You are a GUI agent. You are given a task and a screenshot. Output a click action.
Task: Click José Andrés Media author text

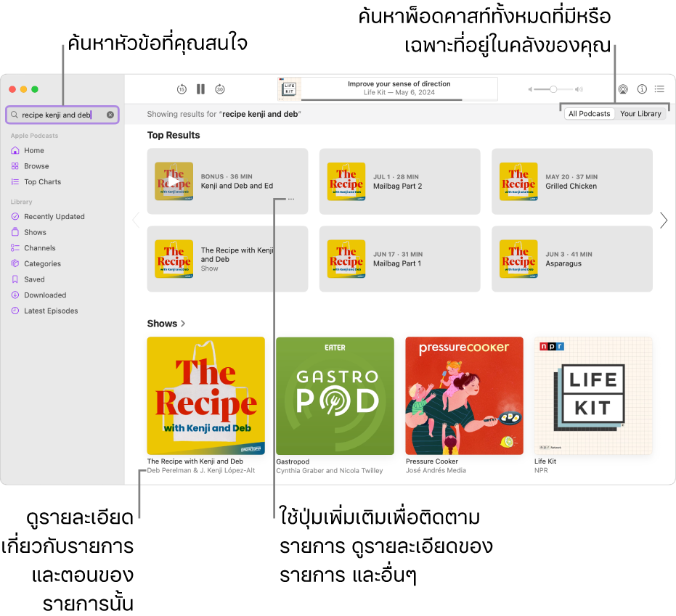coord(436,470)
